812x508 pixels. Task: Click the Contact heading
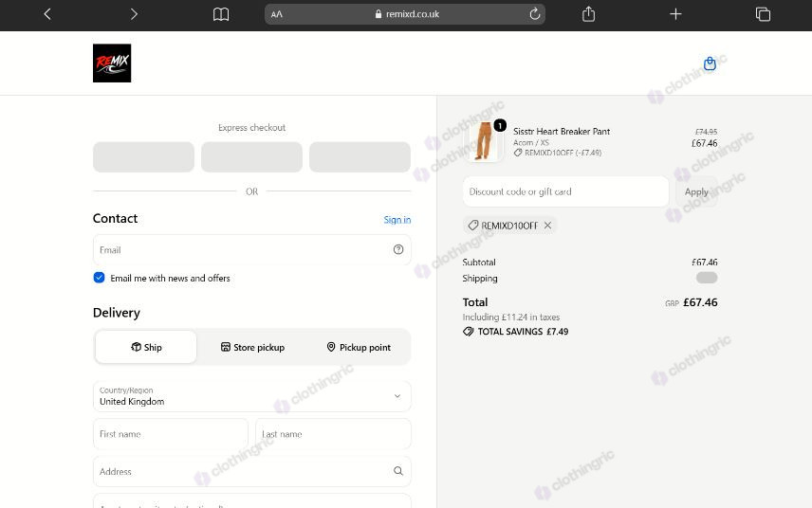coord(115,218)
